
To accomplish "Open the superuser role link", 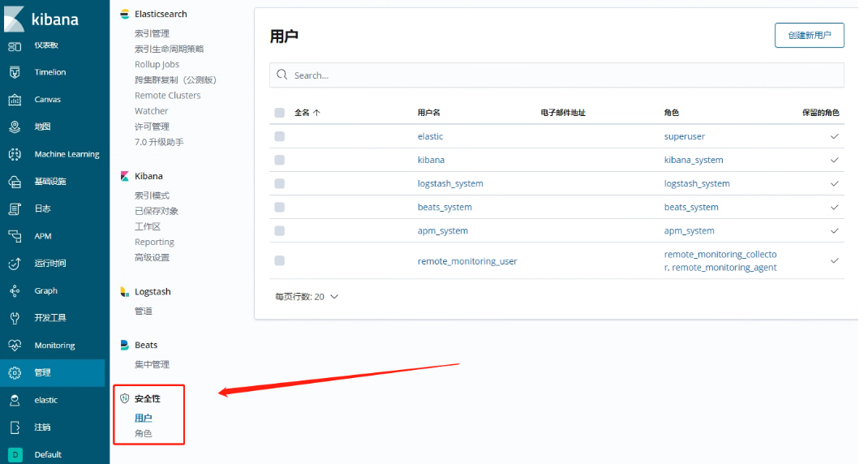I will [x=684, y=136].
